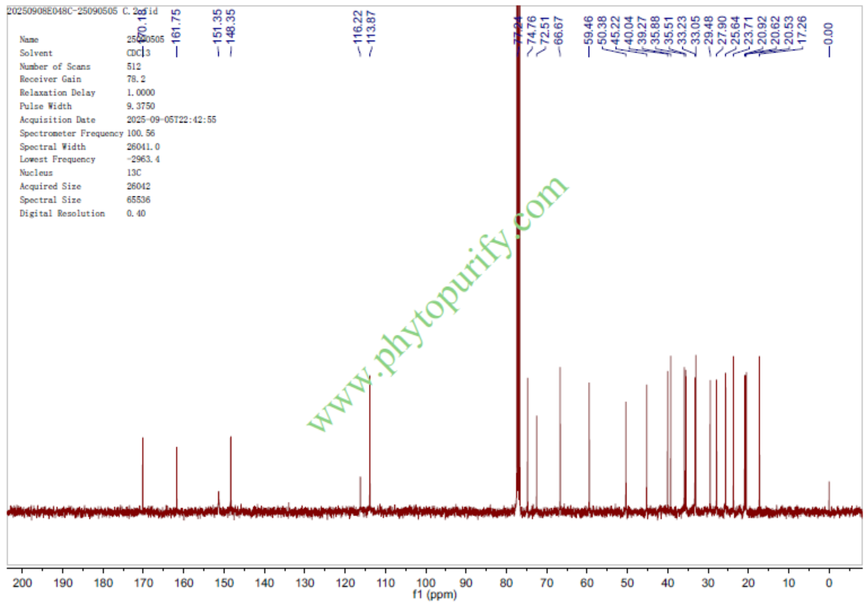Click the 100 tick on ppm axis
Image resolution: width=868 pixels, height=608 pixels.
[425, 582]
